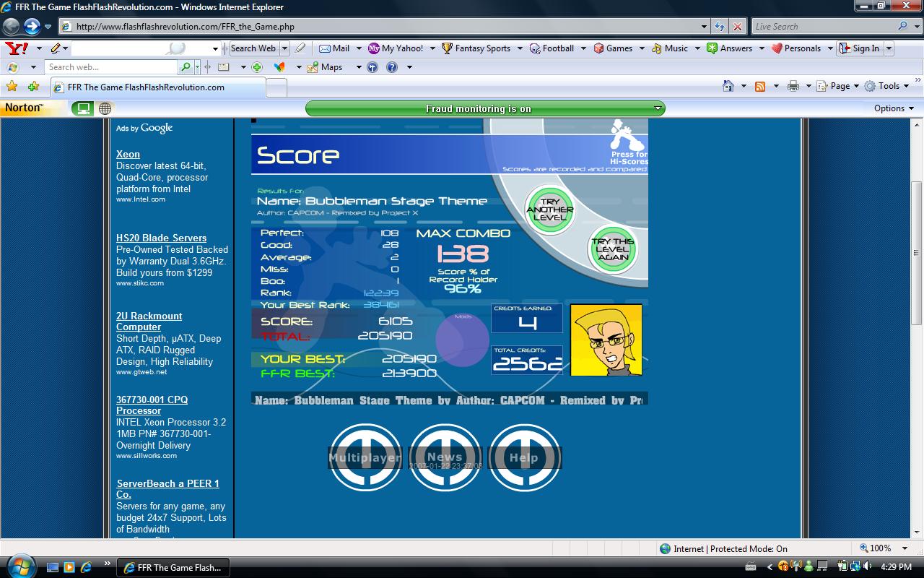
Task: Expand the Fraud monitoring dropdown
Action: (658, 108)
